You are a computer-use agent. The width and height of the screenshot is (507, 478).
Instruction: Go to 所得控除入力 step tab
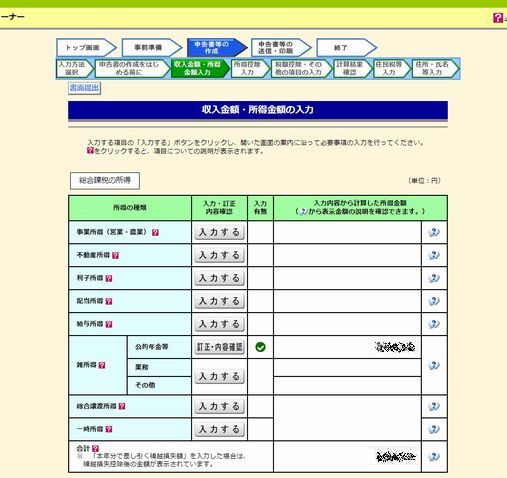coord(250,68)
